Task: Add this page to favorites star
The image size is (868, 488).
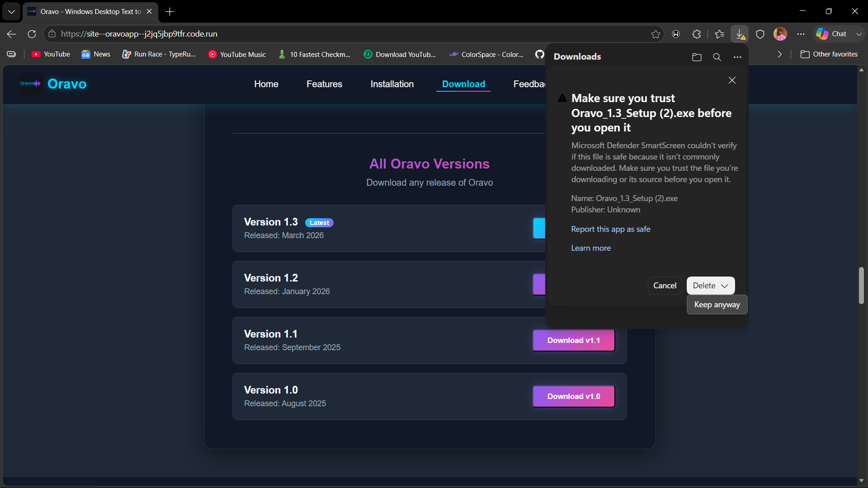Action: pos(656,34)
